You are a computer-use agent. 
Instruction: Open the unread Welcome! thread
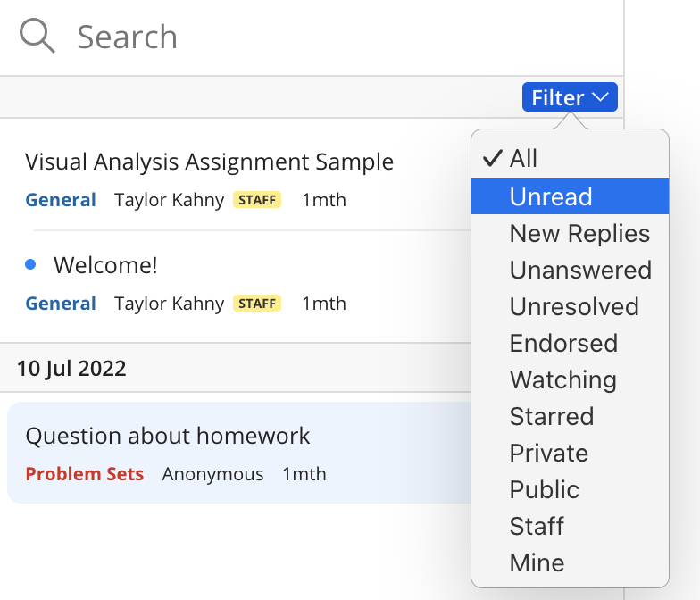tap(105, 265)
